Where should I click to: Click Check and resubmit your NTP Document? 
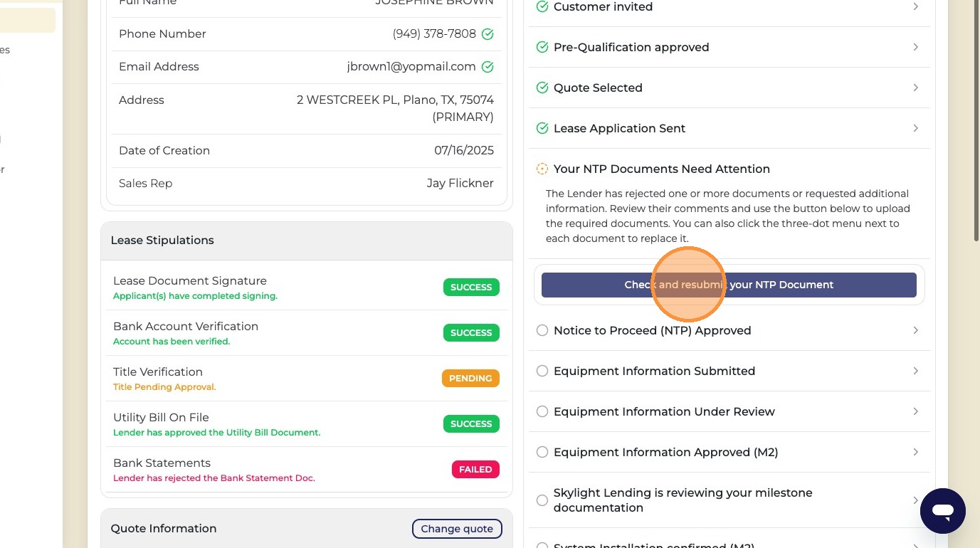[729, 285]
